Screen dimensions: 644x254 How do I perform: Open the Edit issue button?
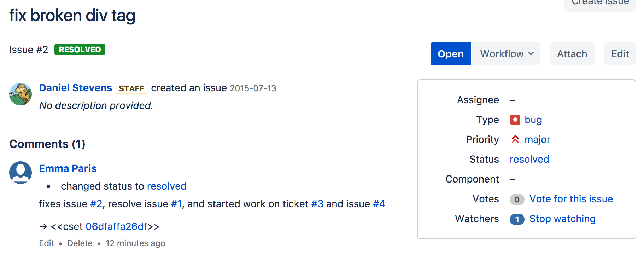click(x=620, y=54)
